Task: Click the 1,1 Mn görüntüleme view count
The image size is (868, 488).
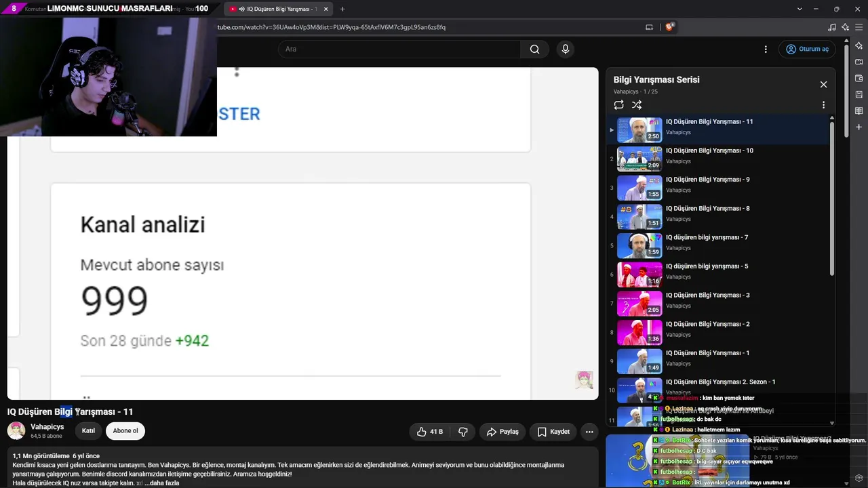Action: [x=41, y=455]
